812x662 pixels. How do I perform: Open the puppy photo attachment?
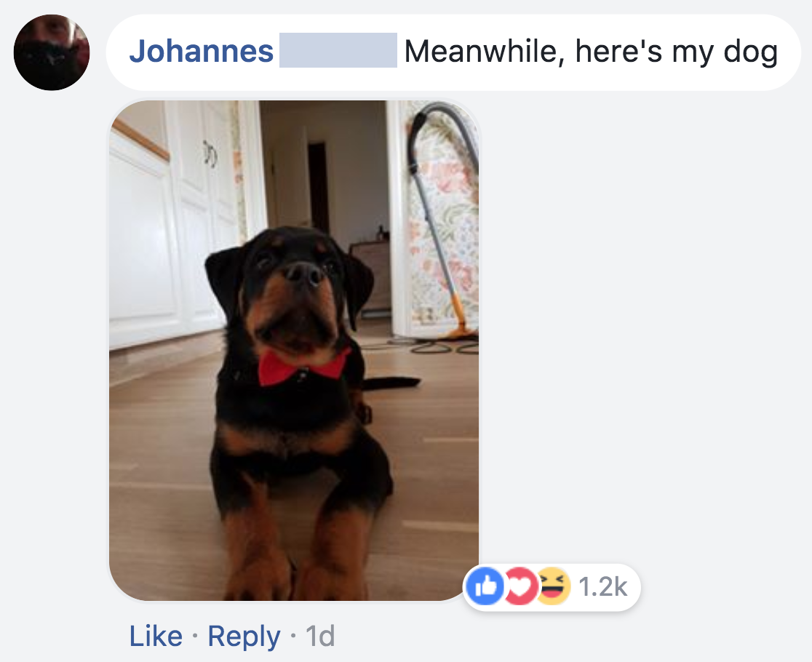click(294, 351)
